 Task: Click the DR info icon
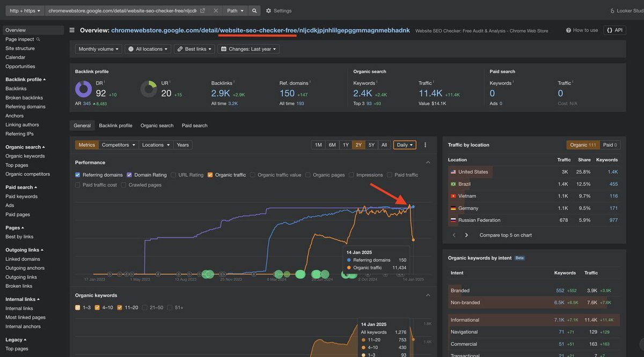pos(105,81)
